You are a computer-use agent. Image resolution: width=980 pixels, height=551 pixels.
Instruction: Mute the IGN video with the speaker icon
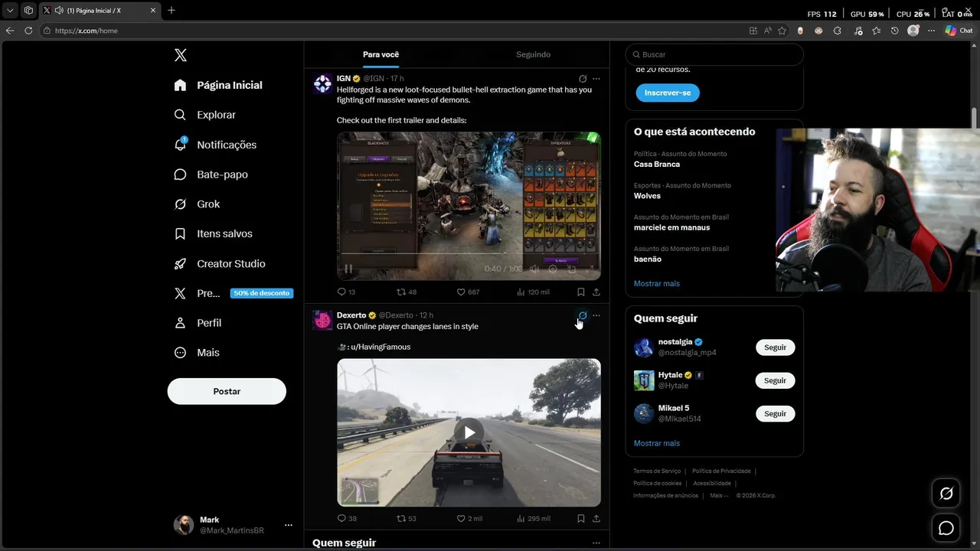coord(534,269)
